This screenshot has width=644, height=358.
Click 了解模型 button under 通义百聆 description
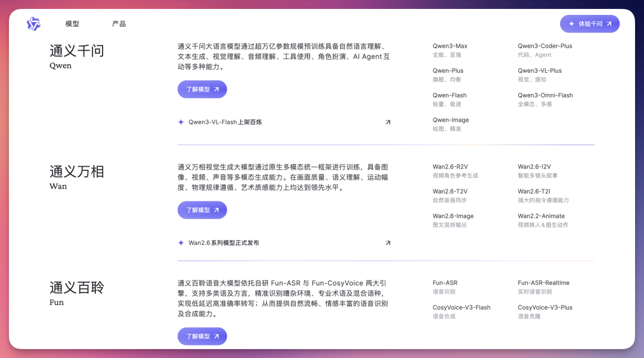coord(202,336)
